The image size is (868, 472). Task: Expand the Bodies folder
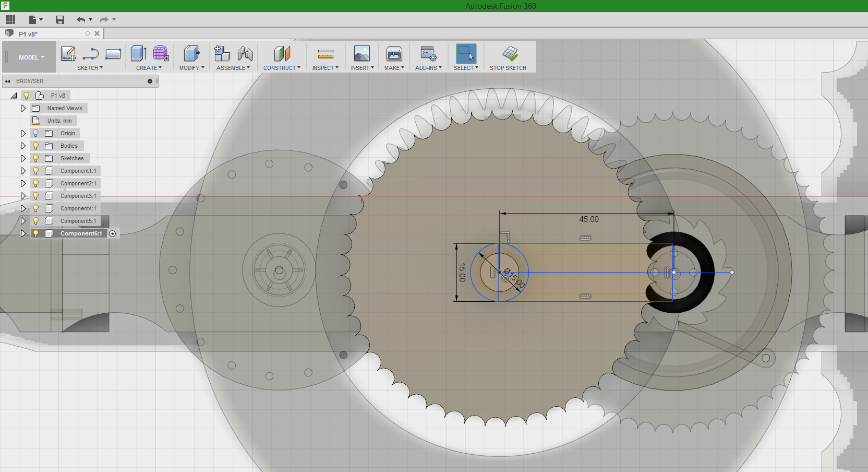(23, 146)
